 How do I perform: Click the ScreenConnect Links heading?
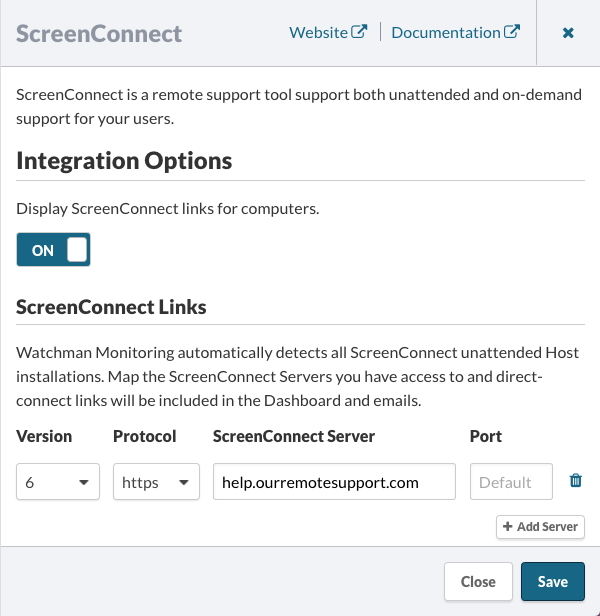point(111,307)
